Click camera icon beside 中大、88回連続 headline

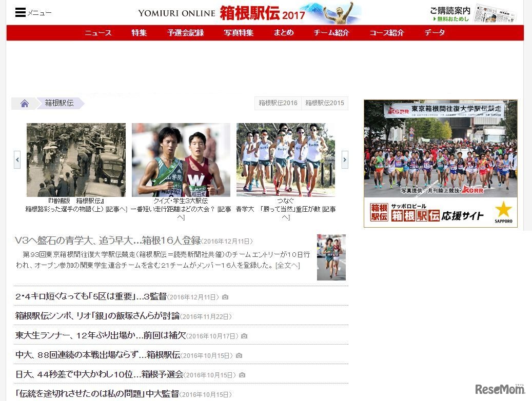(239, 355)
